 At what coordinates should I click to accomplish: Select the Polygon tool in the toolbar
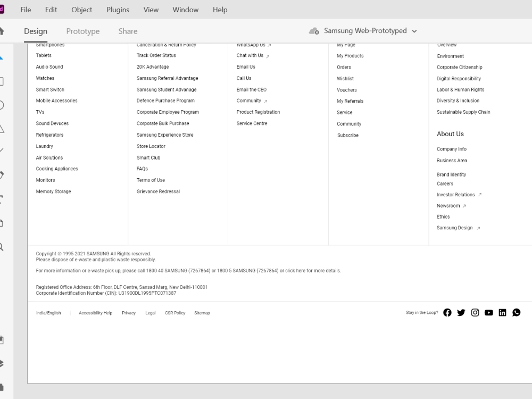tap(2, 129)
